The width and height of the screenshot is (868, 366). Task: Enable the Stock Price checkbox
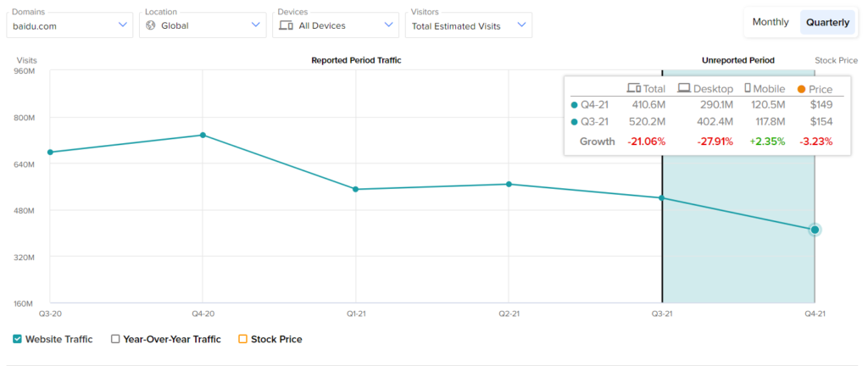point(242,339)
